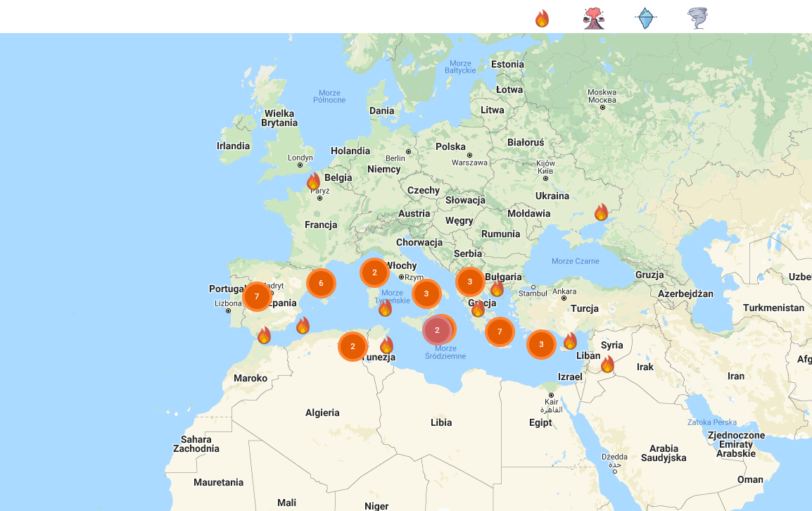Select the iceberg events filter icon
Image resolution: width=812 pixels, height=511 pixels.
point(645,18)
